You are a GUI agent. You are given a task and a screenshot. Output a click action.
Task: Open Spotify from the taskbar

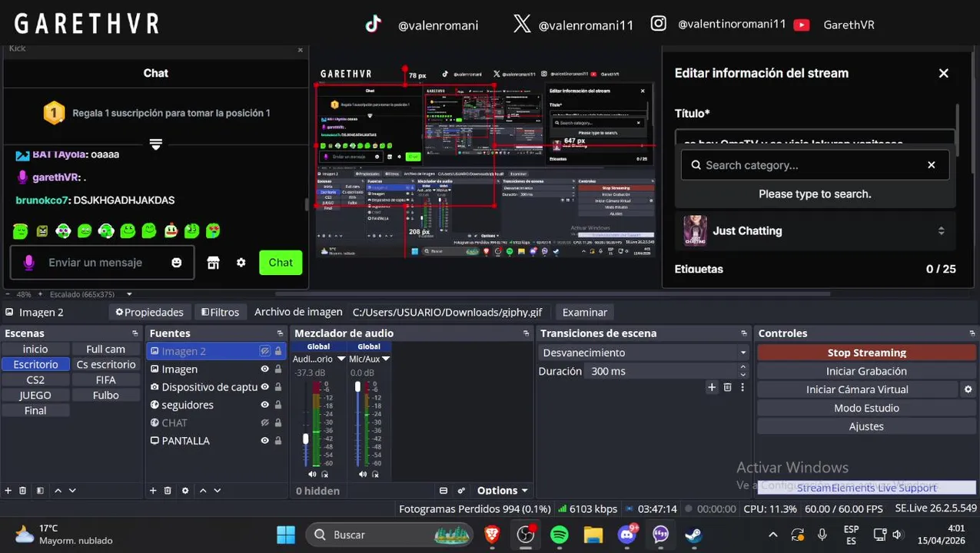pos(560,535)
